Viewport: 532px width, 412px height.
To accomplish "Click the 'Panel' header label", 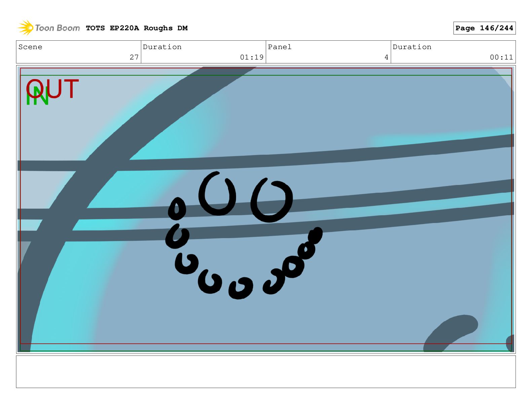I will tap(279, 47).
